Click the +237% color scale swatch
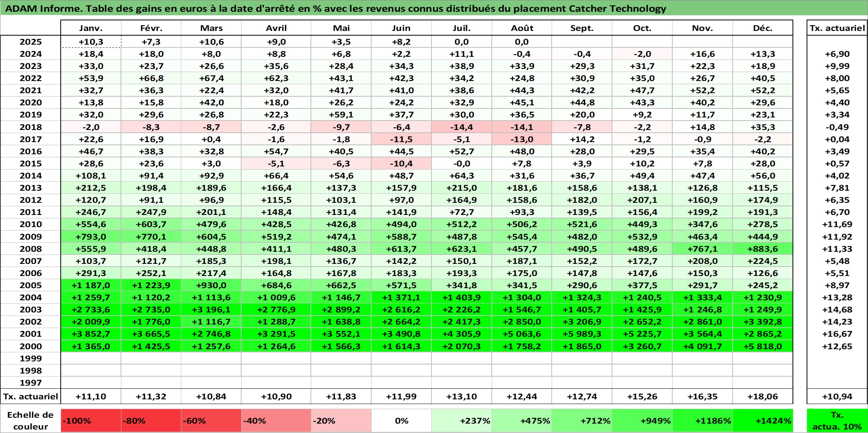Image resolution: width=868 pixels, height=433 pixels. pyautogui.click(x=462, y=421)
